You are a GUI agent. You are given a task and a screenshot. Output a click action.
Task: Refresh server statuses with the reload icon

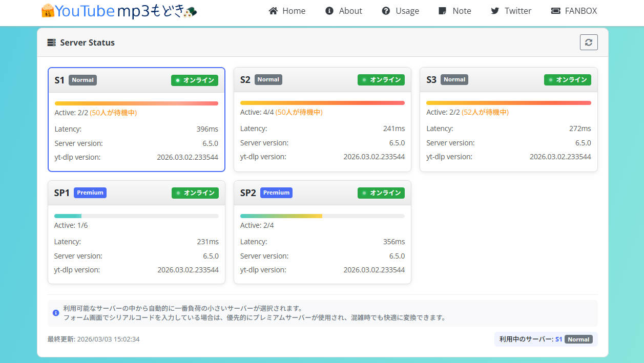(x=588, y=42)
